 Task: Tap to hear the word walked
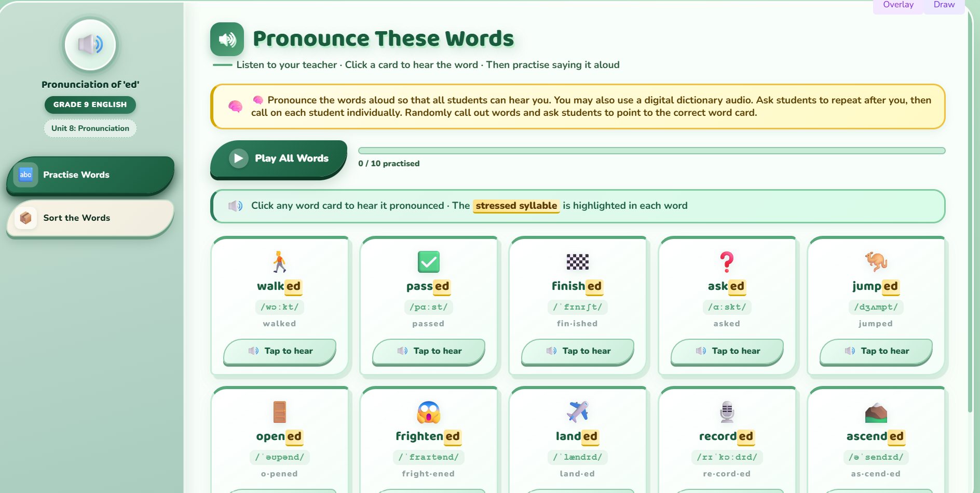280,352
